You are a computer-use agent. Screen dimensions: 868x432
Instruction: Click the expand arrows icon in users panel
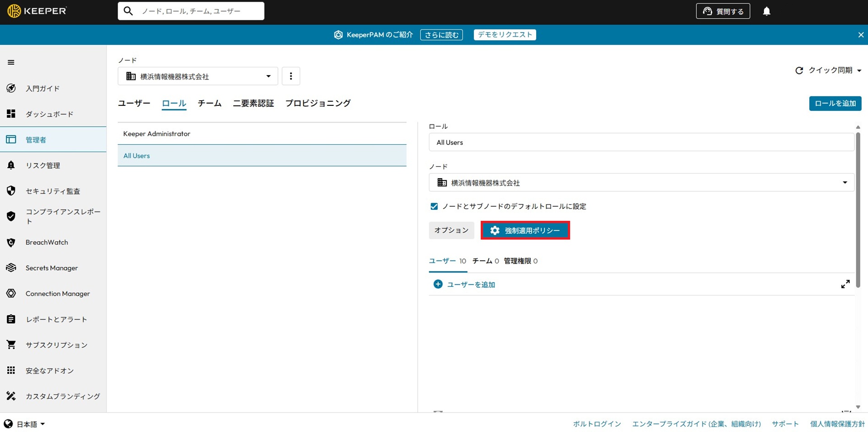coord(845,284)
